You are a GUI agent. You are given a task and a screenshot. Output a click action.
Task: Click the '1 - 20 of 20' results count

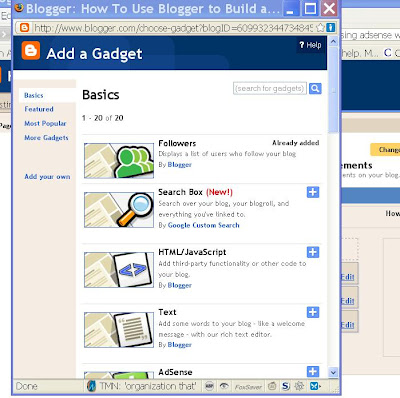coord(103,118)
